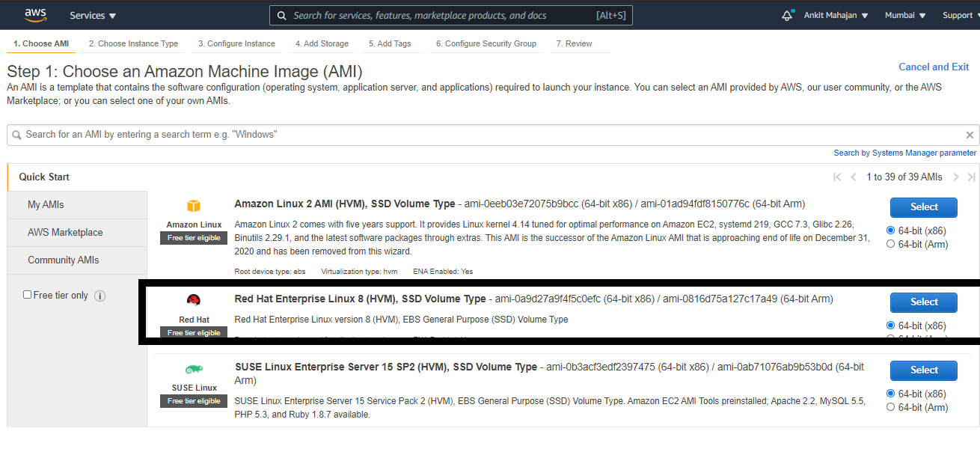Click the Free tier only info icon
Image resolution: width=980 pixels, height=455 pixels.
pyautogui.click(x=99, y=296)
